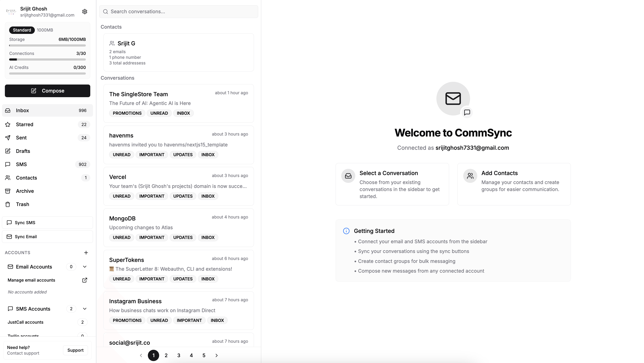Click the Starred icon

pyautogui.click(x=8, y=124)
